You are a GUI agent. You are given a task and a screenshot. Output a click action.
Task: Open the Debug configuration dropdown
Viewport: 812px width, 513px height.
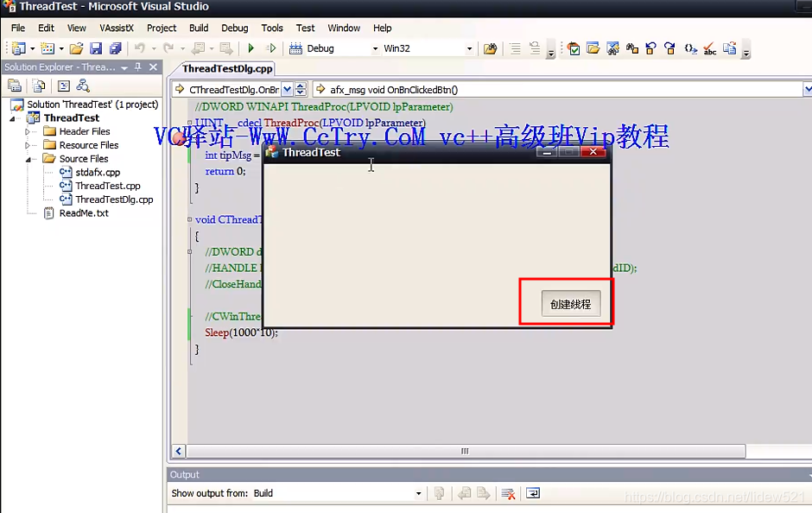click(376, 48)
